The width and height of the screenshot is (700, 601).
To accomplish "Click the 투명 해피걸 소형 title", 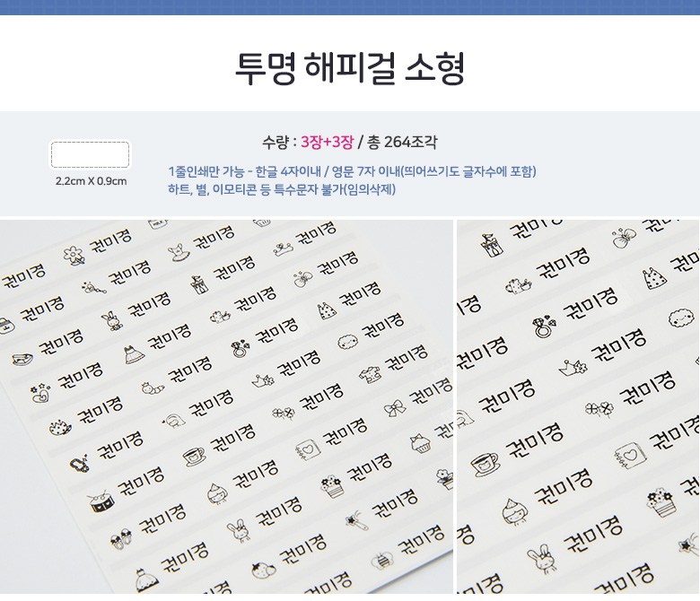I will pyautogui.click(x=350, y=68).
